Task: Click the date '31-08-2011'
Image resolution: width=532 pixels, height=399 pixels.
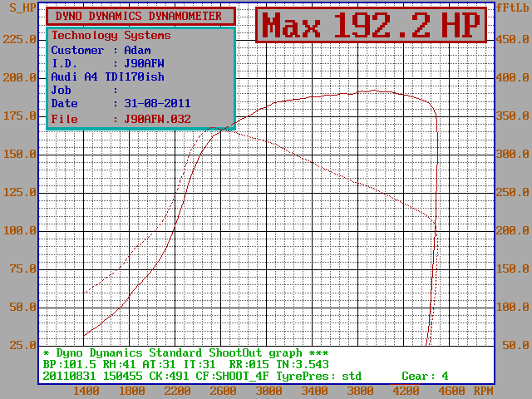Action: [157, 103]
